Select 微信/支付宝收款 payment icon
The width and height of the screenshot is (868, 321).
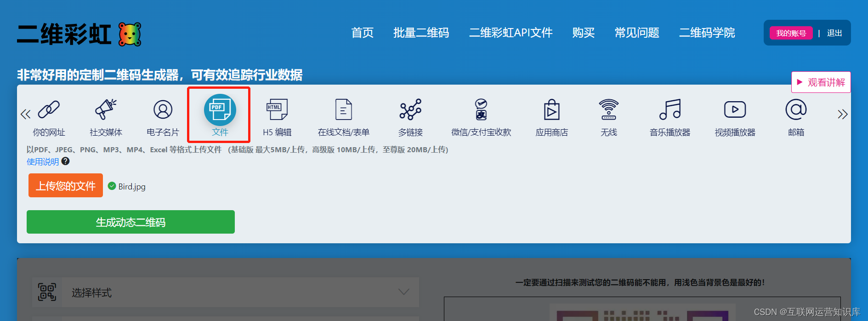[x=481, y=110]
